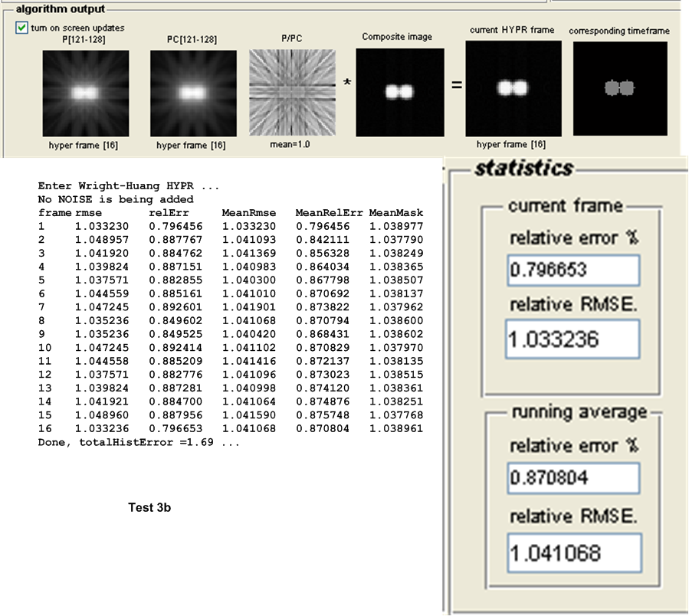The width and height of the screenshot is (689, 616).
Task: Click the current HYPR frame image
Action: 513,89
